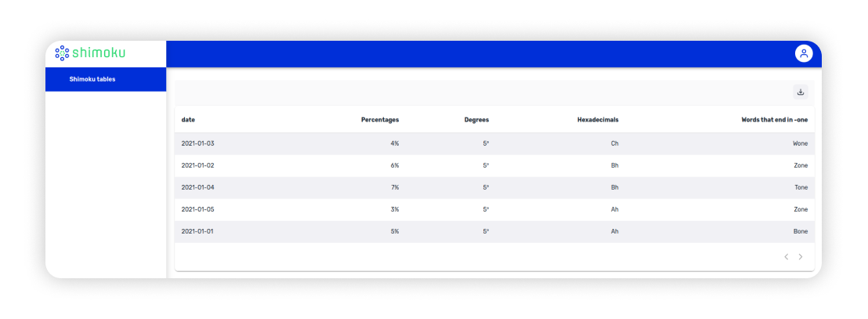This screenshot has width=868, height=319.
Task: Click the 5% percentage value
Action: coord(395,231)
